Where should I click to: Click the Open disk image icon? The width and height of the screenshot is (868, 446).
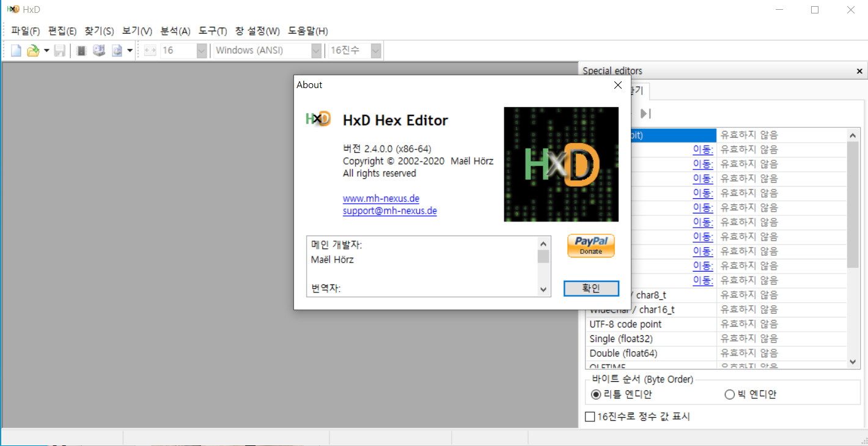click(x=117, y=51)
